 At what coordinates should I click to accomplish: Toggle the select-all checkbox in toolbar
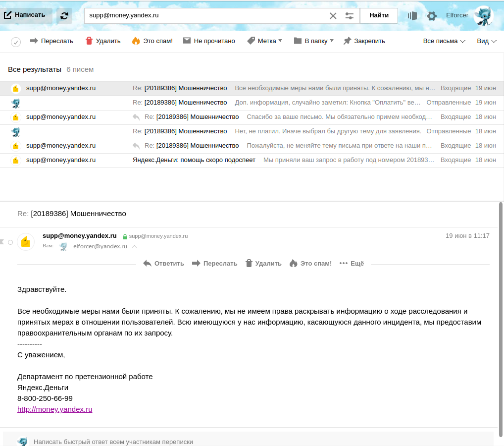pyautogui.click(x=16, y=42)
